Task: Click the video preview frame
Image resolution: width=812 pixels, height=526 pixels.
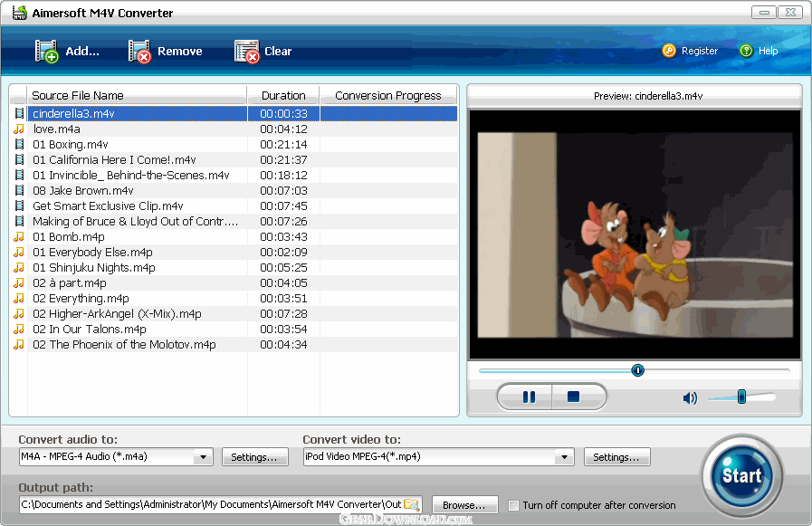Action: click(x=635, y=234)
